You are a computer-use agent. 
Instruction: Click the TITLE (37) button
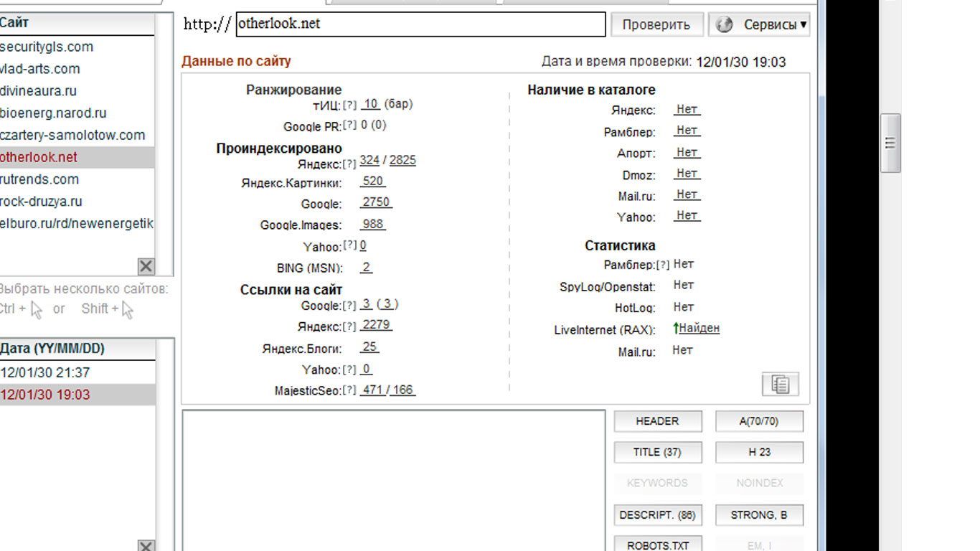tap(658, 452)
